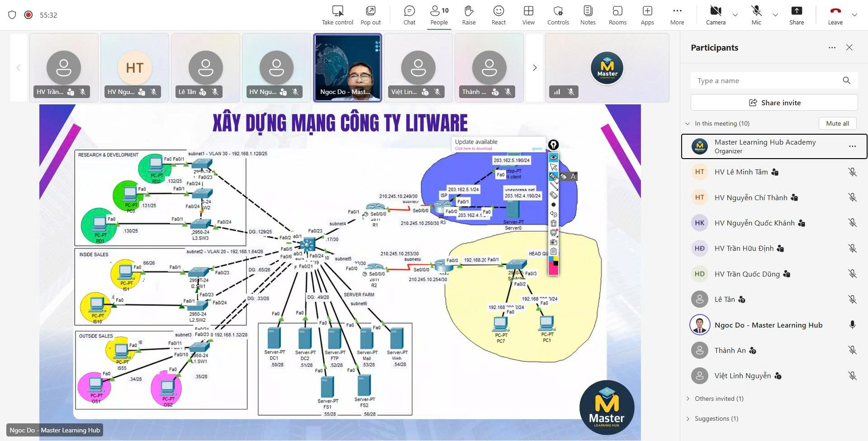Open the Chat panel
868x441 pixels.
click(409, 15)
